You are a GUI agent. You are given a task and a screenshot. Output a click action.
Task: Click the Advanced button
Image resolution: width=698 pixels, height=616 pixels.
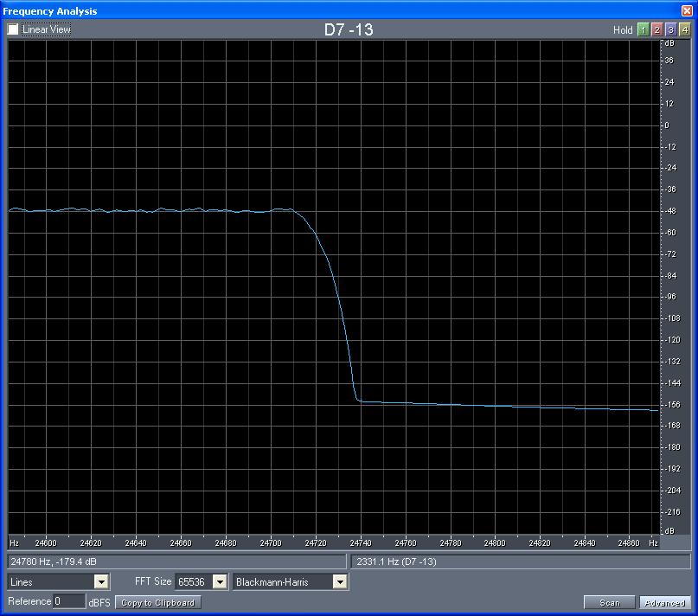click(665, 603)
